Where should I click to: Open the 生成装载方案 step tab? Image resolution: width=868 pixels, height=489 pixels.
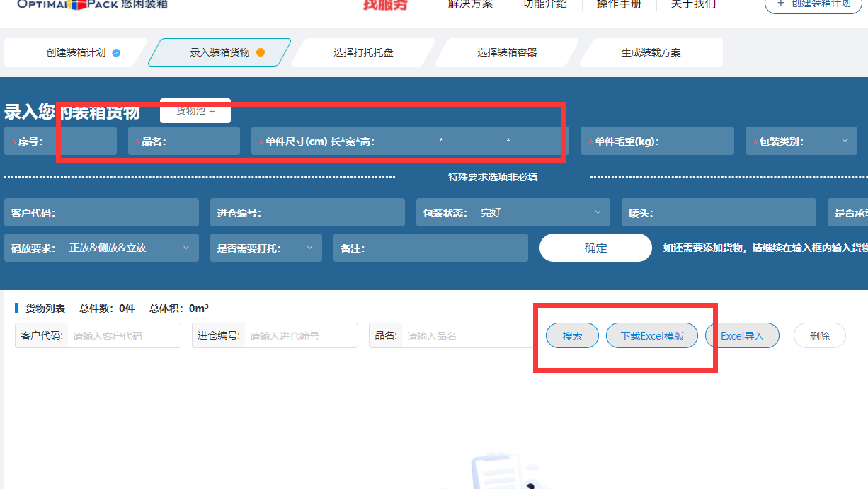(651, 52)
